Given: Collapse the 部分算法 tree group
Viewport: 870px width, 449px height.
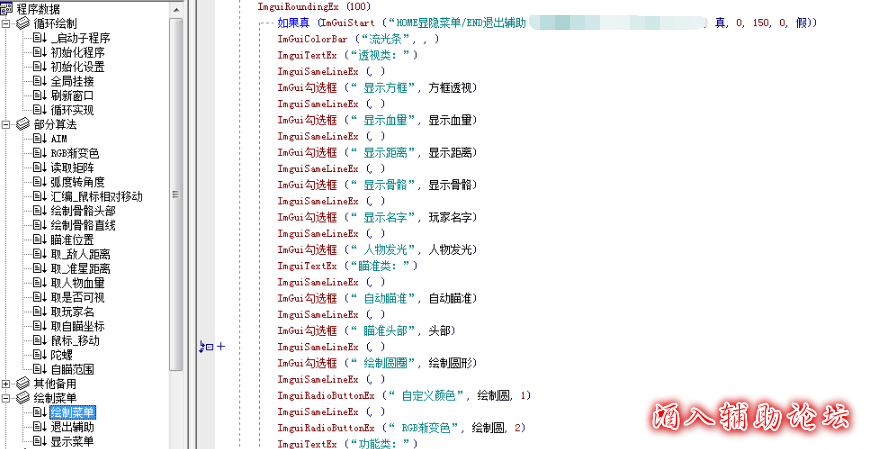Looking at the screenshot, I should tap(8, 125).
